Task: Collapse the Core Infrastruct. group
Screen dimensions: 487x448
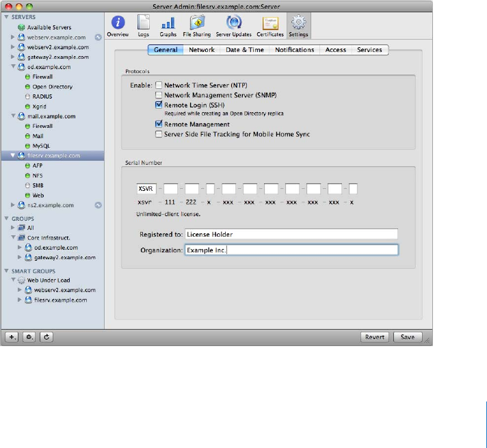Action: (13, 237)
